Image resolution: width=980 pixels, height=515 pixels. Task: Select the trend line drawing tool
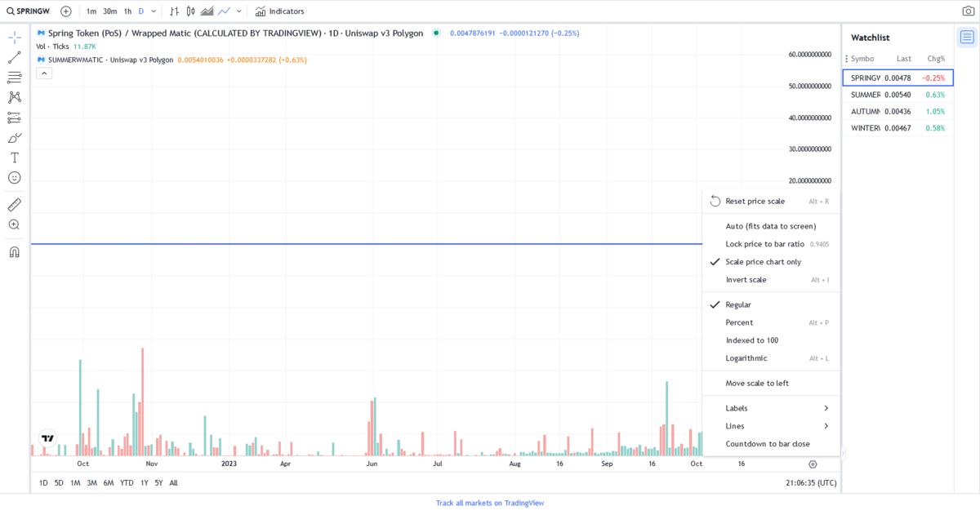point(15,58)
